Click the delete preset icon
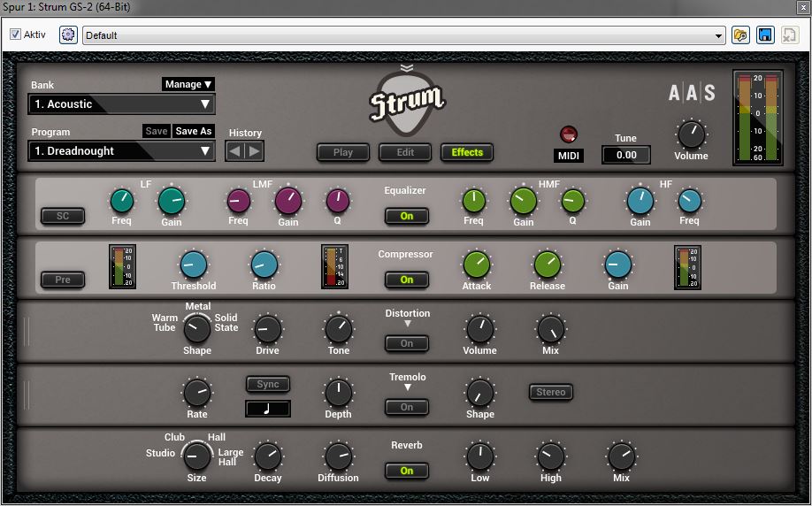The image size is (812, 506). click(x=789, y=35)
